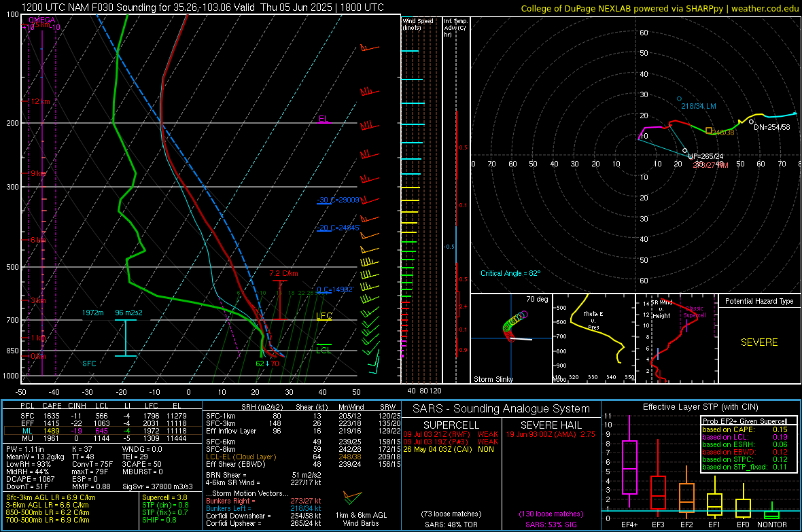Click the 'based on STPC: 0.12' probability line
The image size is (802, 532).
745,459
